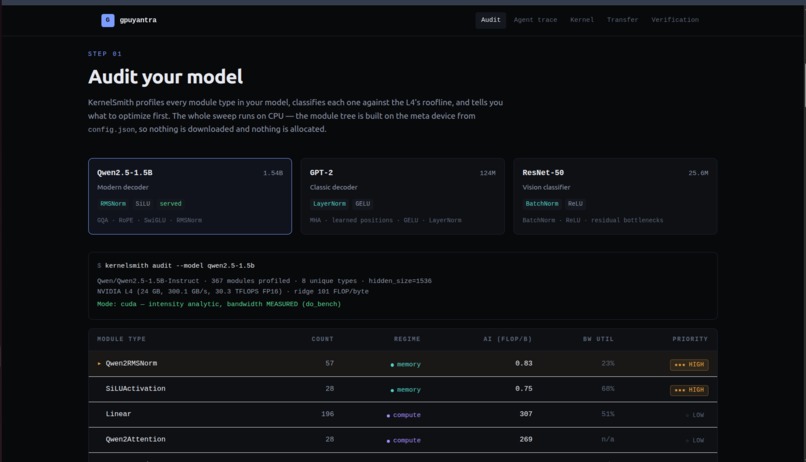This screenshot has width=806, height=462.
Task: Open the Transfer tab
Action: [622, 20]
